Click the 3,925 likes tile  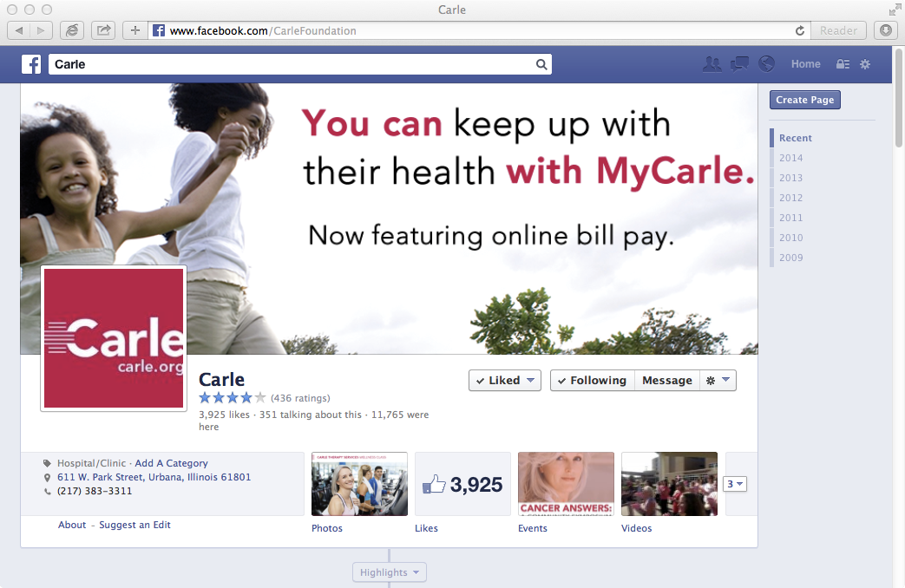click(x=462, y=484)
